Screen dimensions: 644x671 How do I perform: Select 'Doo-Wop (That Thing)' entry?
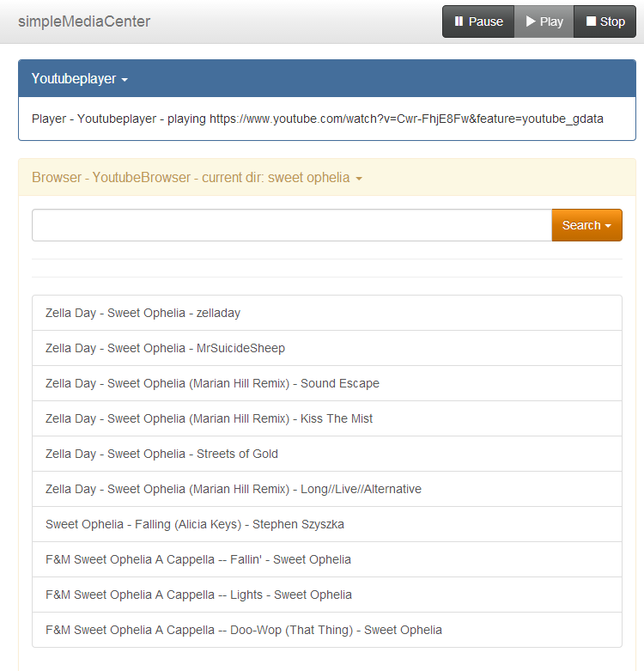327,630
